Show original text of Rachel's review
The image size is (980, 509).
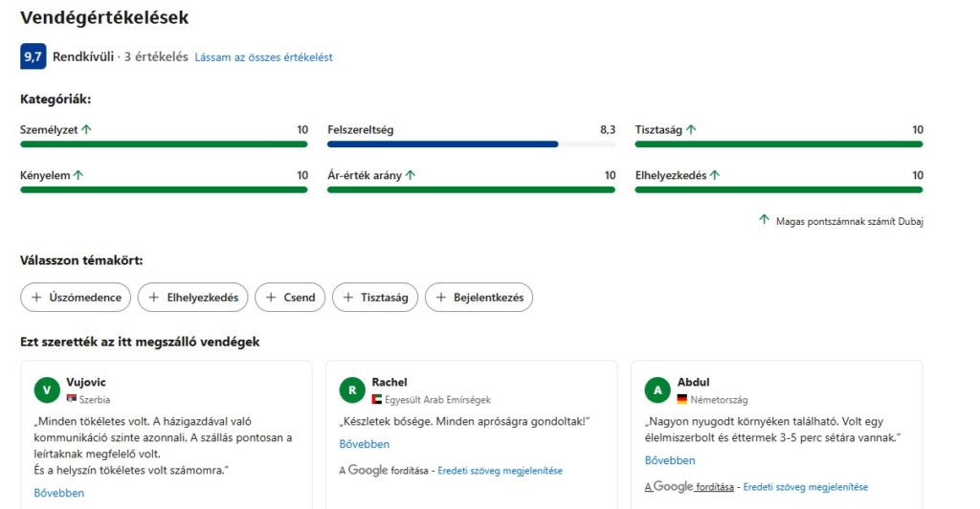[500, 471]
